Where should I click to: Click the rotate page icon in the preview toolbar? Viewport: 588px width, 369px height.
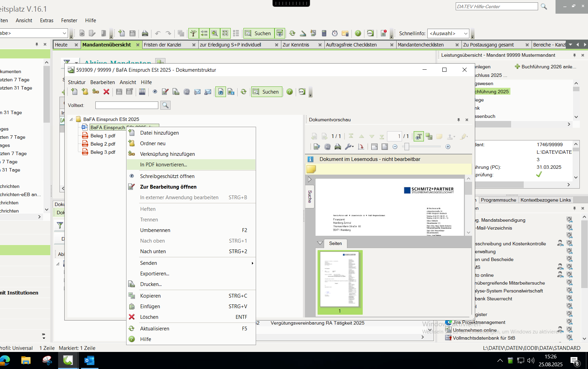[x=361, y=147]
